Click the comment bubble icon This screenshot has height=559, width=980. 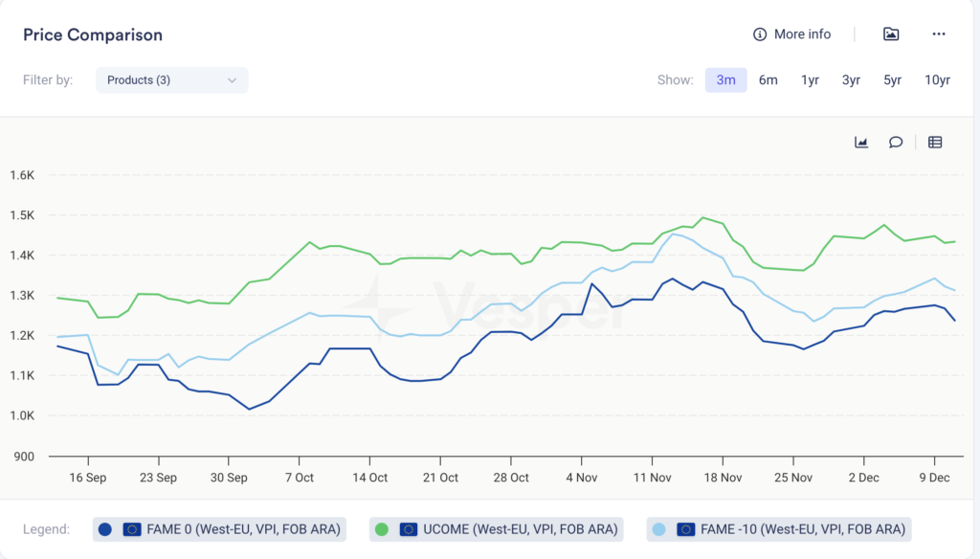(x=896, y=143)
